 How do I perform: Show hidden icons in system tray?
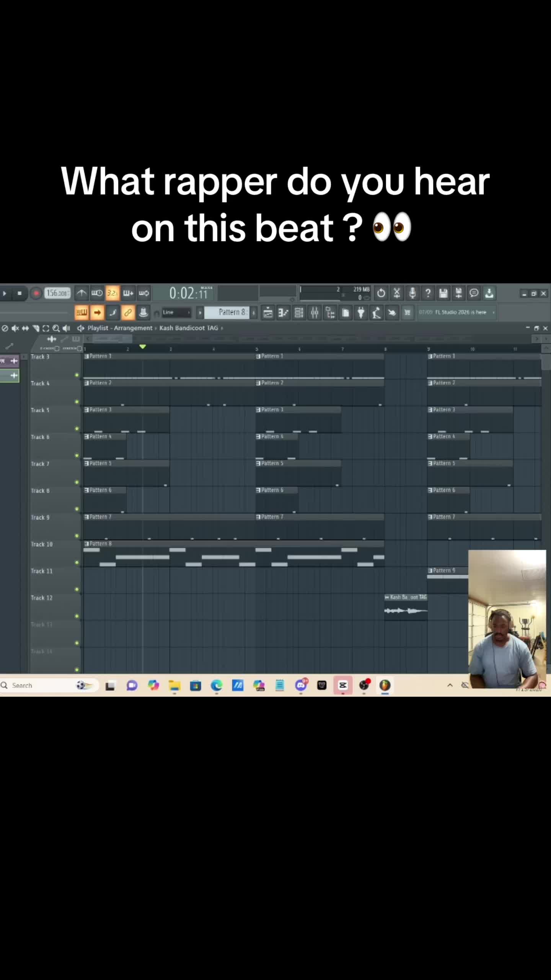(x=450, y=685)
